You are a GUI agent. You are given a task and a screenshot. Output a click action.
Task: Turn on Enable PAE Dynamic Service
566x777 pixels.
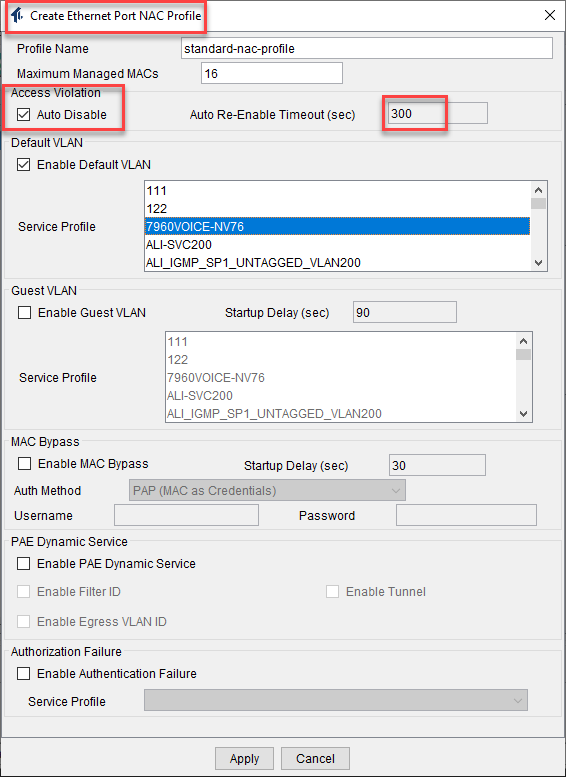pos(23,563)
